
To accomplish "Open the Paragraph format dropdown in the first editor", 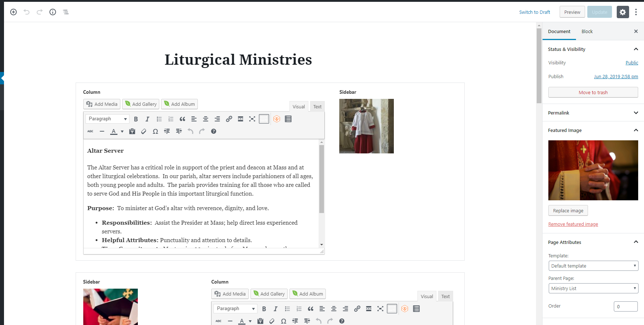I will point(107,119).
